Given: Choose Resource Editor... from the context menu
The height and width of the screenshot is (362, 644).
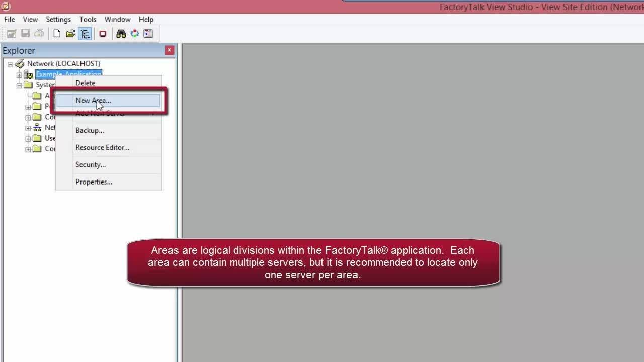Looking at the screenshot, I should coord(108,147).
